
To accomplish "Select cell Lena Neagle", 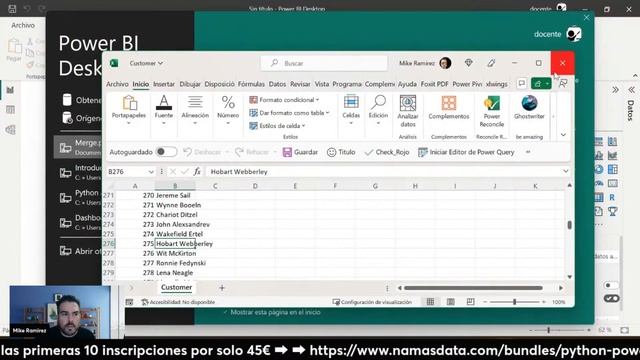I will (x=175, y=273).
